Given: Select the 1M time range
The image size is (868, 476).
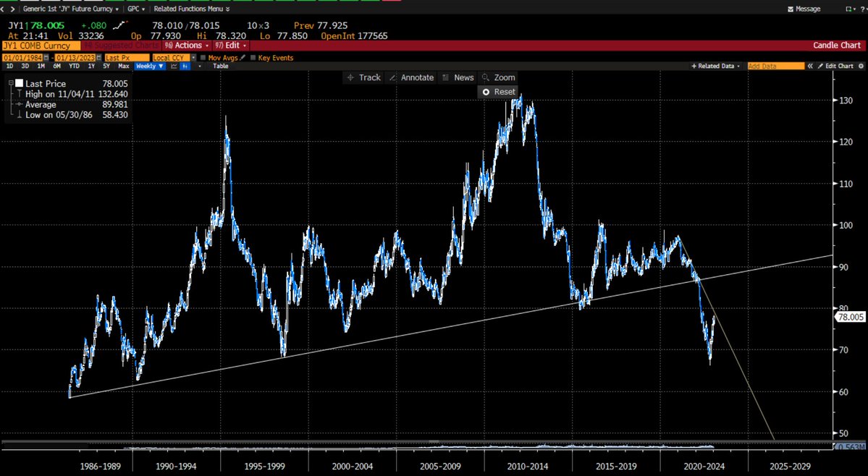Looking at the screenshot, I should tap(41, 67).
